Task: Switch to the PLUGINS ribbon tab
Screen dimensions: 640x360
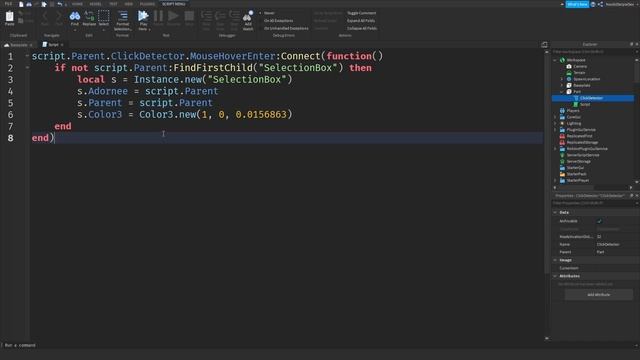Action: (147, 4)
